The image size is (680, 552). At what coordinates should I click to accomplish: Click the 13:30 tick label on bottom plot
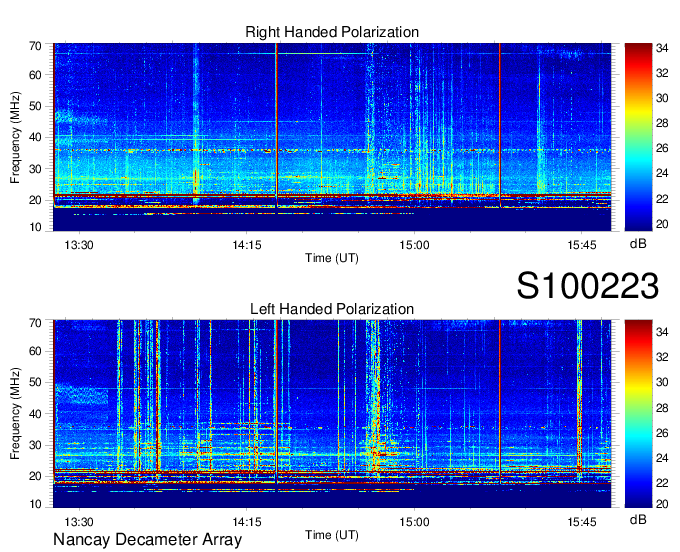coord(79,522)
